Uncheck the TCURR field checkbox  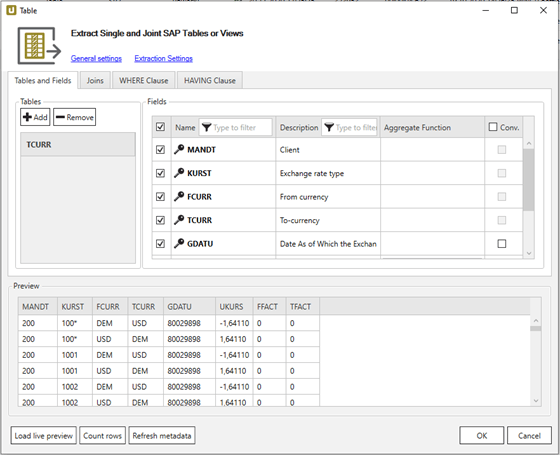coord(160,220)
